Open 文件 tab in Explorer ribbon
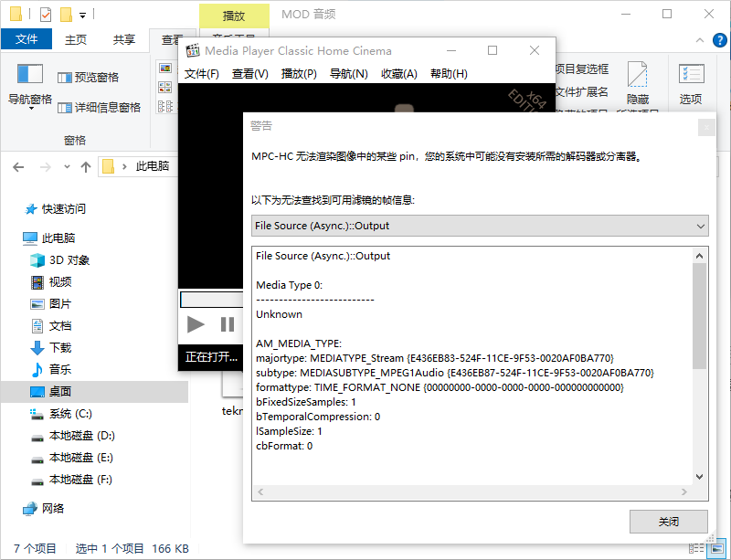Viewport: 731px width, 560px height. point(26,39)
